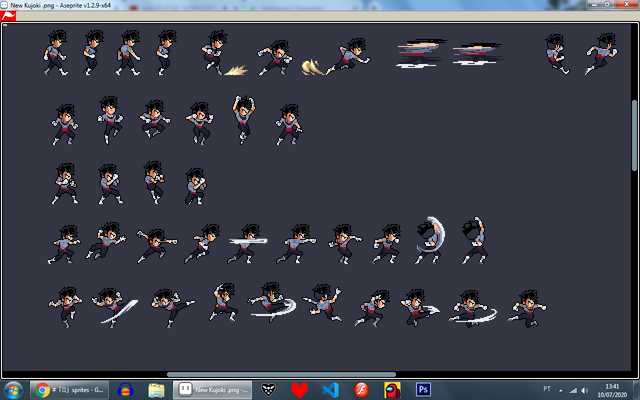This screenshot has height=400, width=640.
Task: Open Photoshop from the taskbar
Action: (x=423, y=390)
